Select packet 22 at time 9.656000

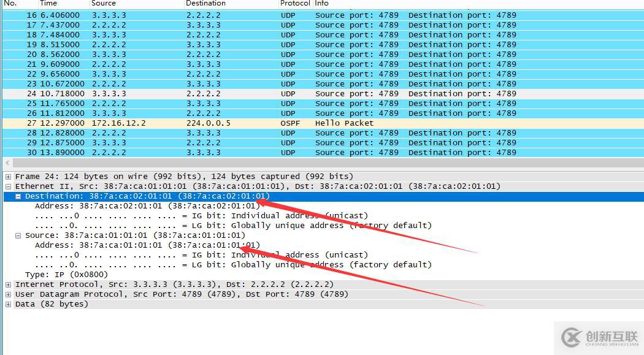tap(323, 74)
